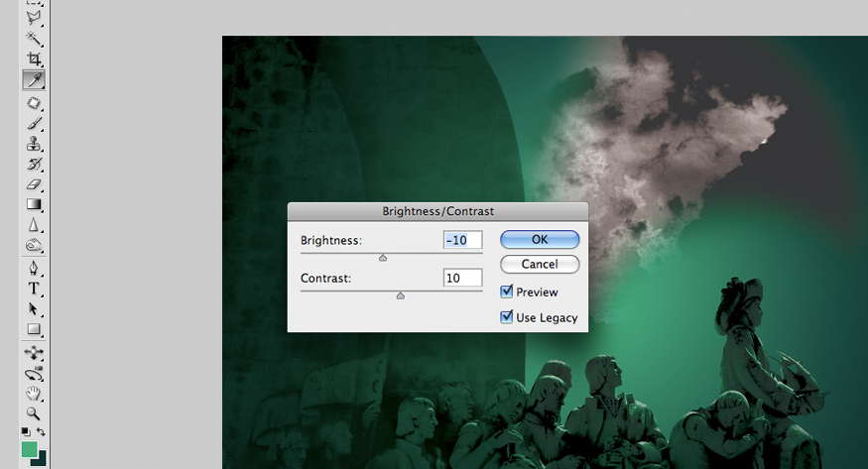Click the Brightness/Contrast dialog title bar
Viewport: 868px width, 469px height.
(x=437, y=211)
